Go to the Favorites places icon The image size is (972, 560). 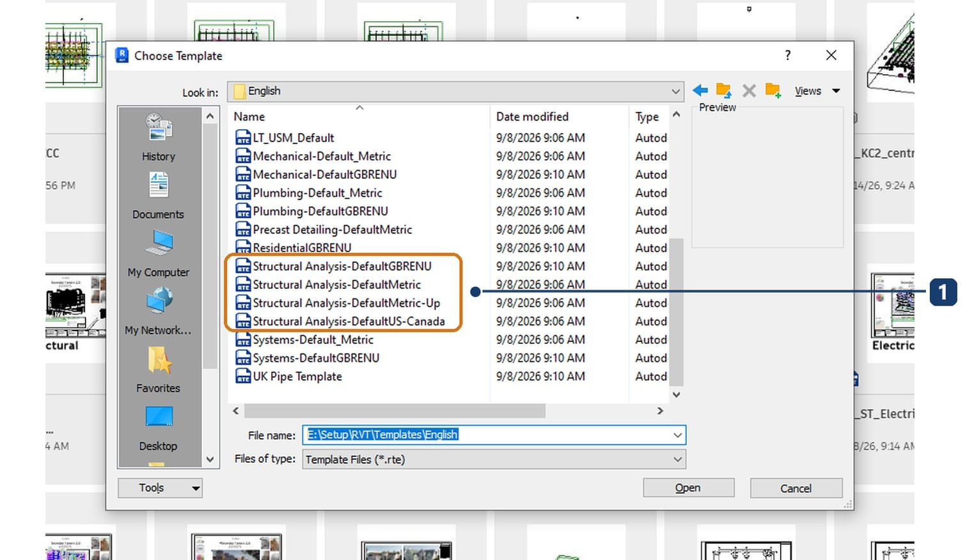[159, 360]
